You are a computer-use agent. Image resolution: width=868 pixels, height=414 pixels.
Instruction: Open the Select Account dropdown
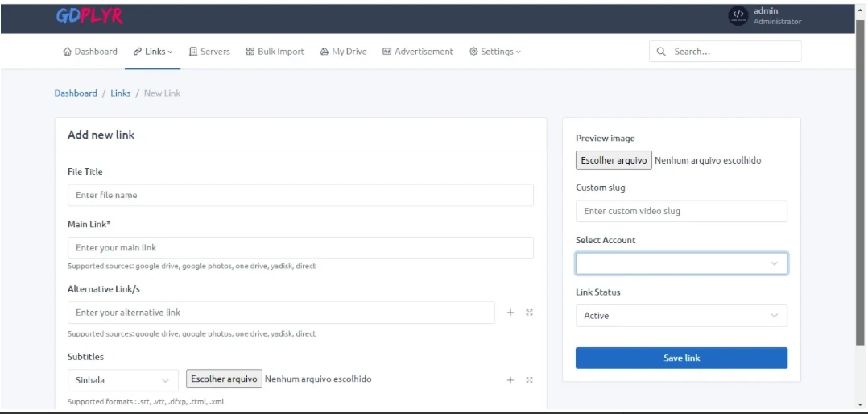(x=681, y=263)
